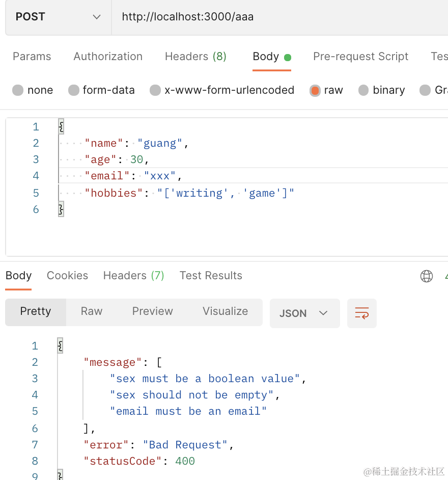
Task: Open the Test Results tab
Action: (211, 276)
